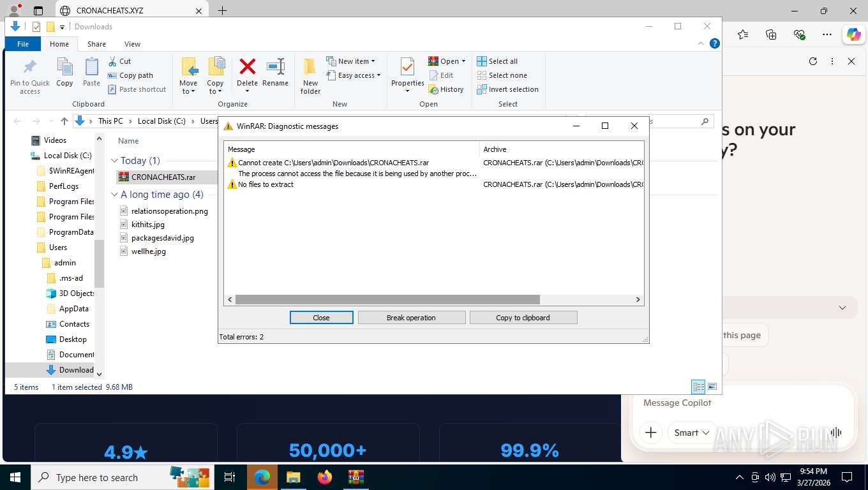Select Desktop in navigation tree

pyautogui.click(x=73, y=339)
